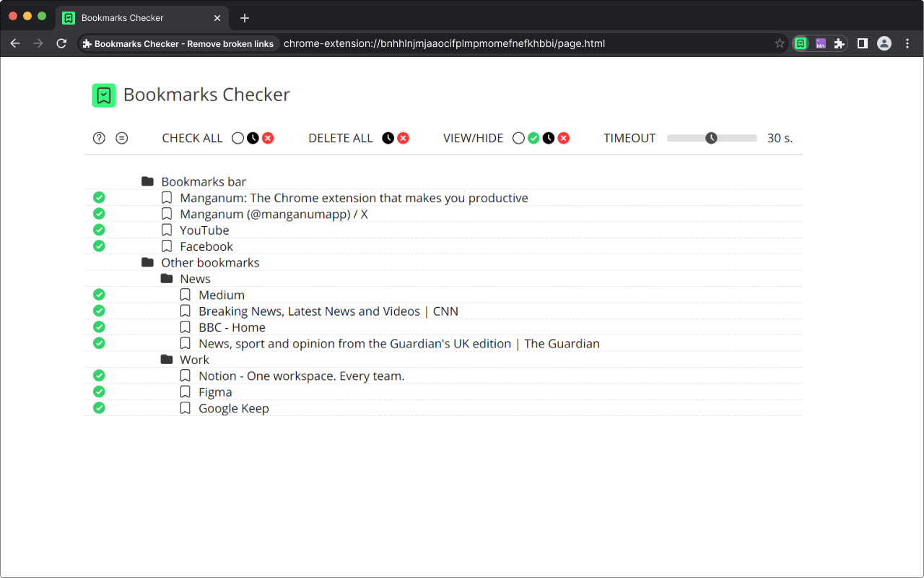Open the Manganum (@manganumapp) / X bookmark
Image resolution: width=924 pixels, height=578 pixels.
(x=274, y=214)
